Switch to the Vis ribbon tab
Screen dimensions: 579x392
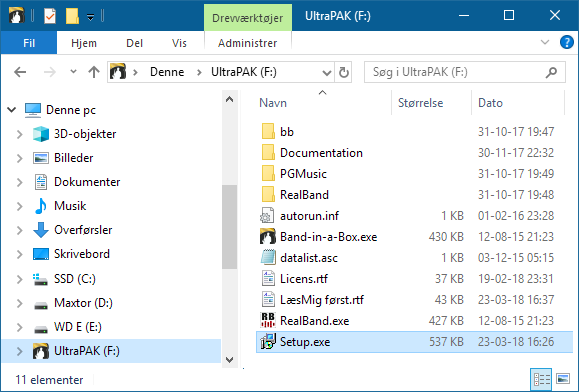point(179,43)
